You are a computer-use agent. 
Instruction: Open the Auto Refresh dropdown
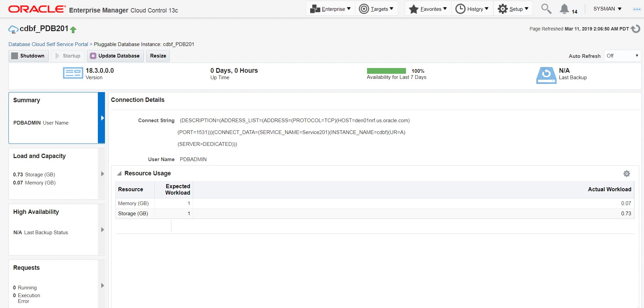point(622,56)
